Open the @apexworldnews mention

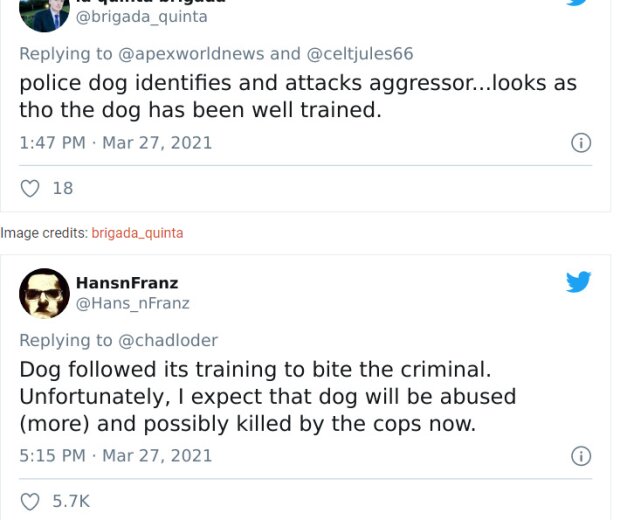pos(191,54)
